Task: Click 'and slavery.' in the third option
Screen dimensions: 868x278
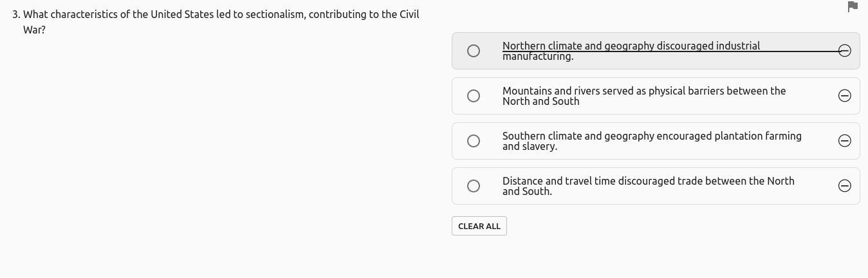Action: coord(530,147)
